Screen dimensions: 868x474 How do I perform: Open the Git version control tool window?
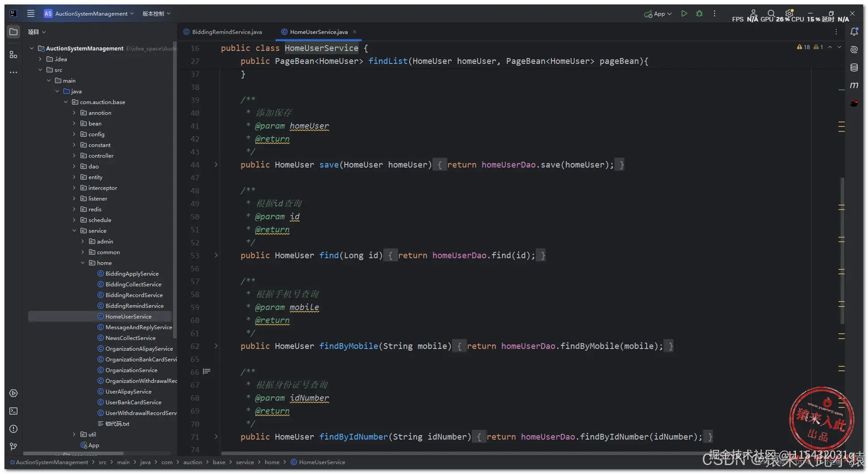point(13,447)
